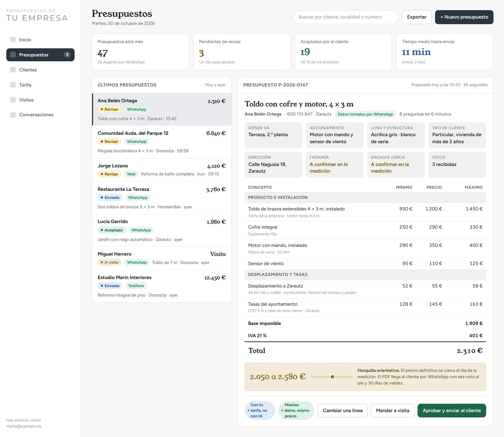504x437 pixels.
Task: Open Comunidad Avda. del Parque 12 budget
Action: point(162,142)
